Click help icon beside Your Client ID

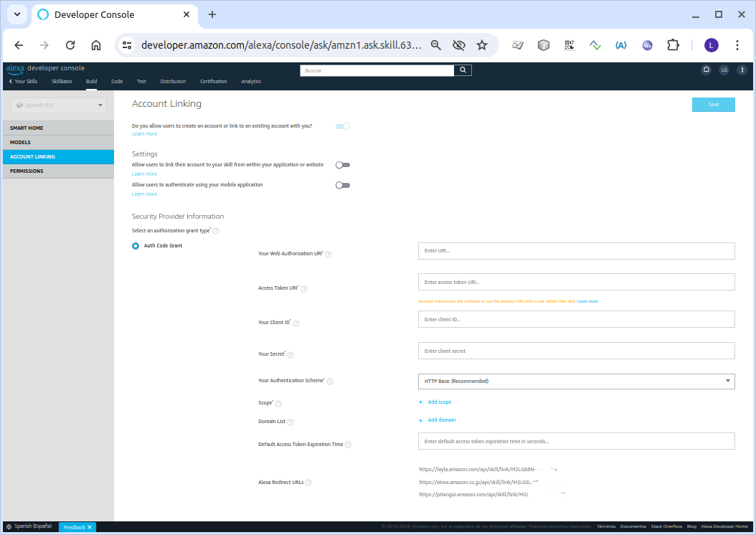tap(296, 323)
